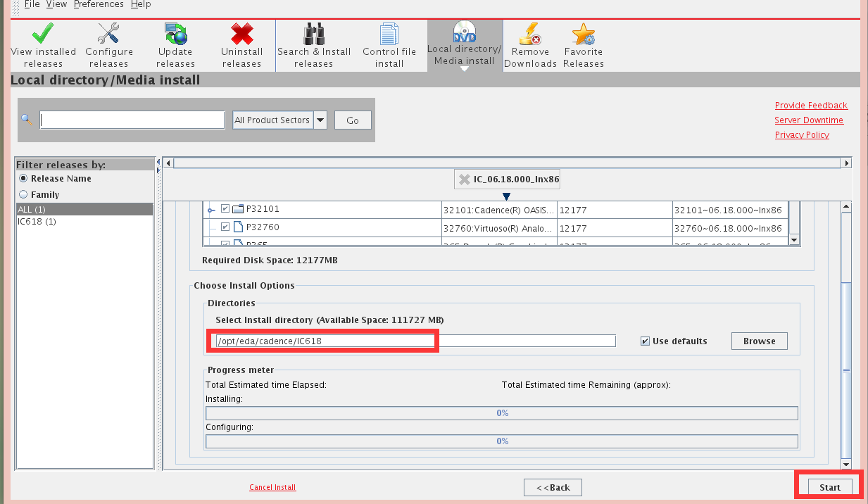Collapse the IC_06.18.000_lnx86 panel arrow
Screen dimensions: 868x504
pyautogui.click(x=506, y=196)
